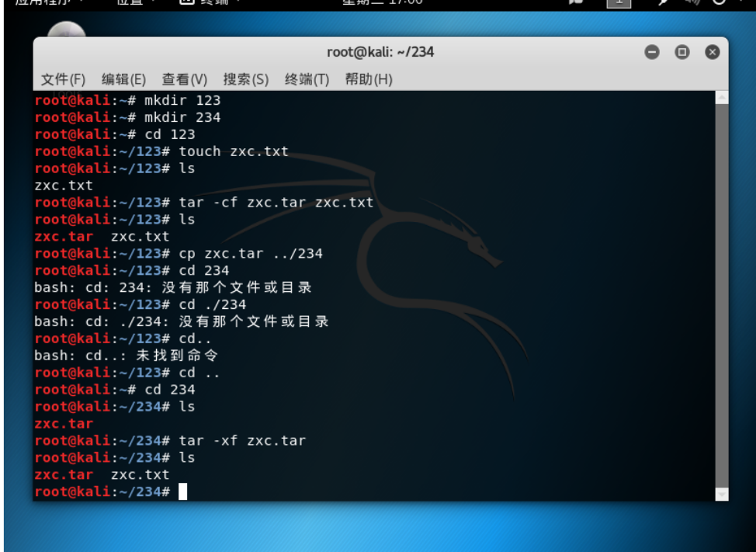
Task: Click the output line showing only zxc.tar
Action: (64, 424)
